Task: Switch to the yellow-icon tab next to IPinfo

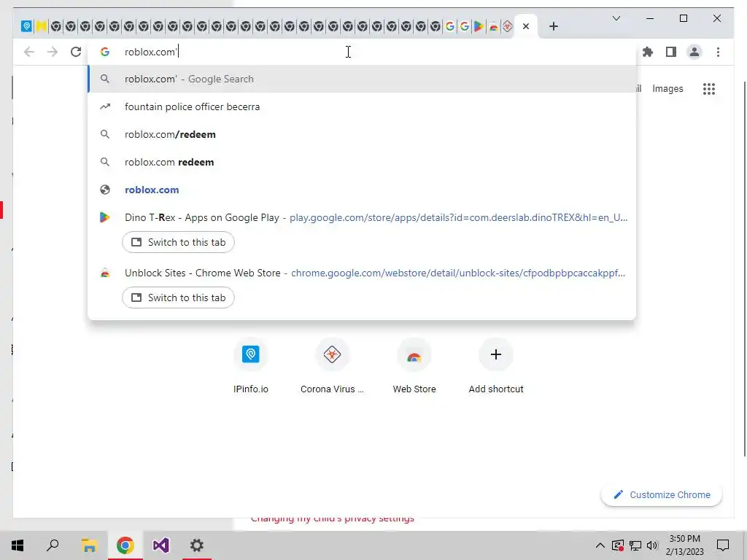Action: 41,26
